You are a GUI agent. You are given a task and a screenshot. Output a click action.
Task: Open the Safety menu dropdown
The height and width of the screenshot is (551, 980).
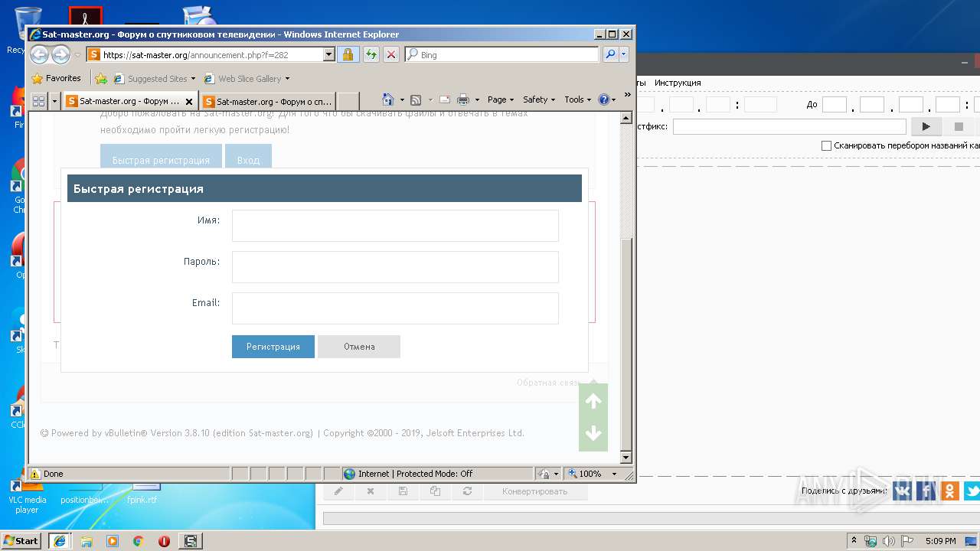538,99
